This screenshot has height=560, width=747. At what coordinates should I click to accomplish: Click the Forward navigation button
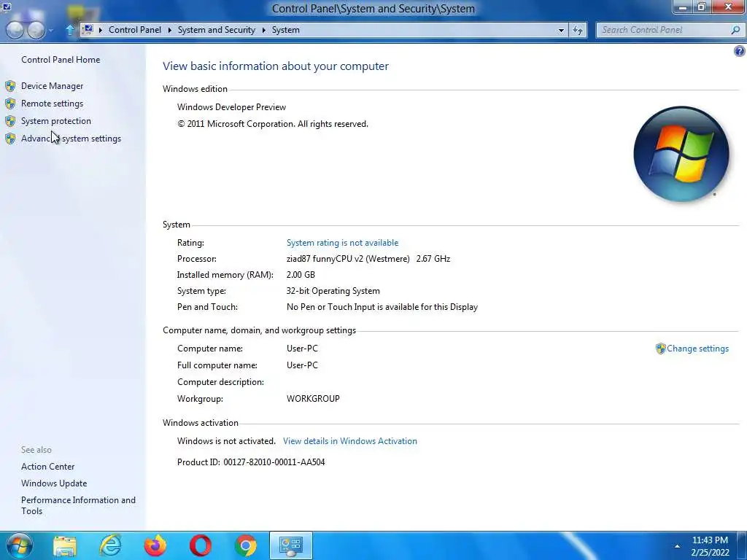pyautogui.click(x=36, y=30)
